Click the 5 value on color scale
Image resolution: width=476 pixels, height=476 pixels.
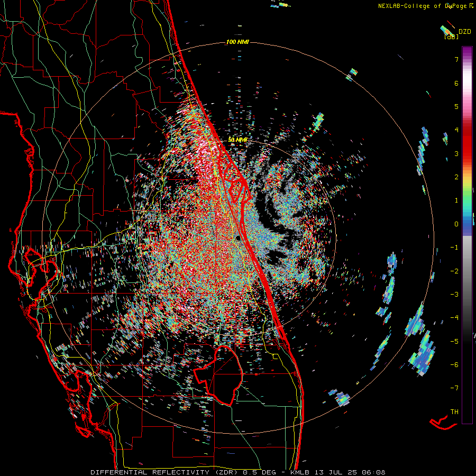456,106
